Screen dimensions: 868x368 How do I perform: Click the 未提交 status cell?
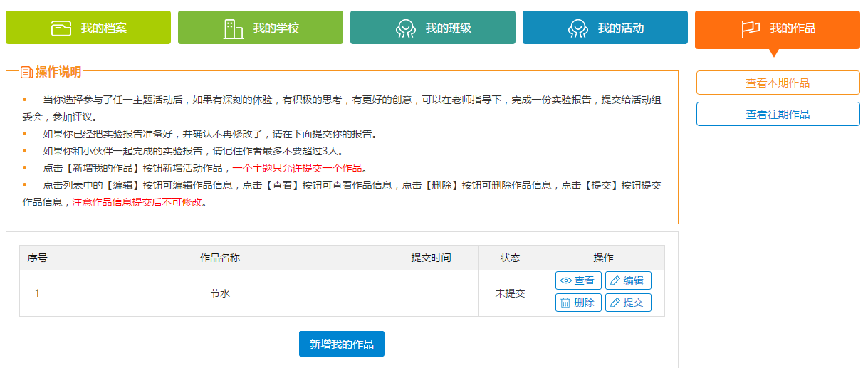click(x=511, y=293)
